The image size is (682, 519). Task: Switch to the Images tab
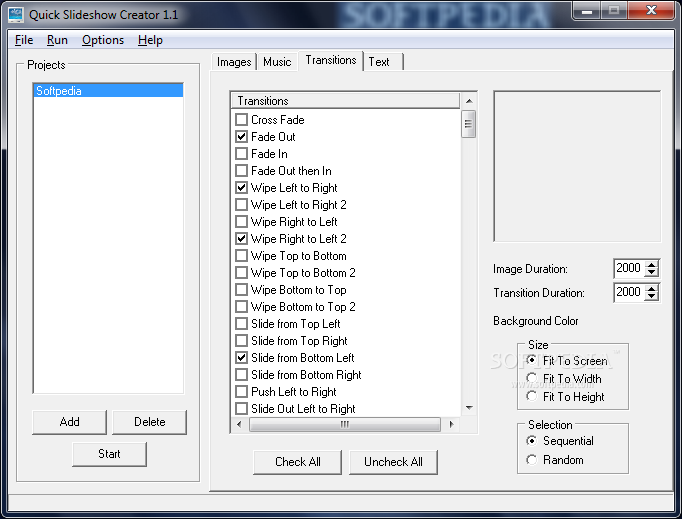(x=234, y=62)
